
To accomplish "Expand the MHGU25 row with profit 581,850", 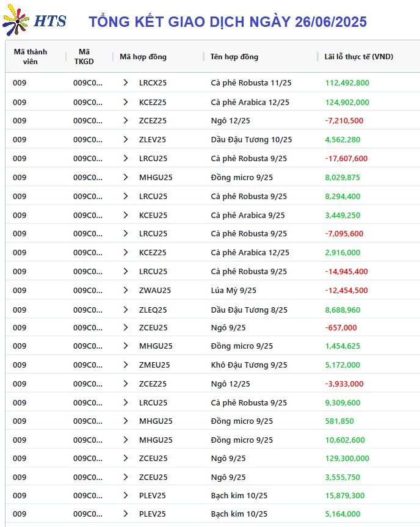I will tap(126, 421).
